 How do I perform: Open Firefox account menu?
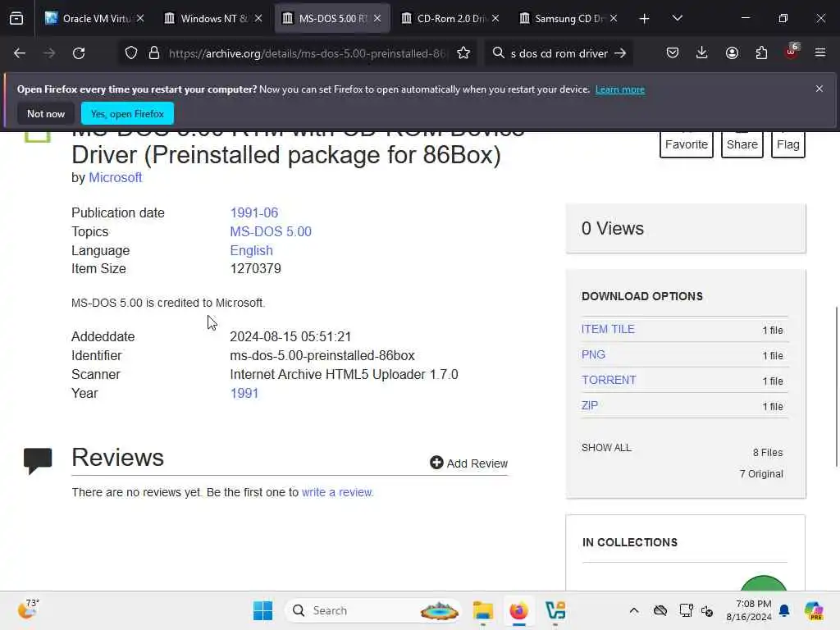(x=732, y=53)
